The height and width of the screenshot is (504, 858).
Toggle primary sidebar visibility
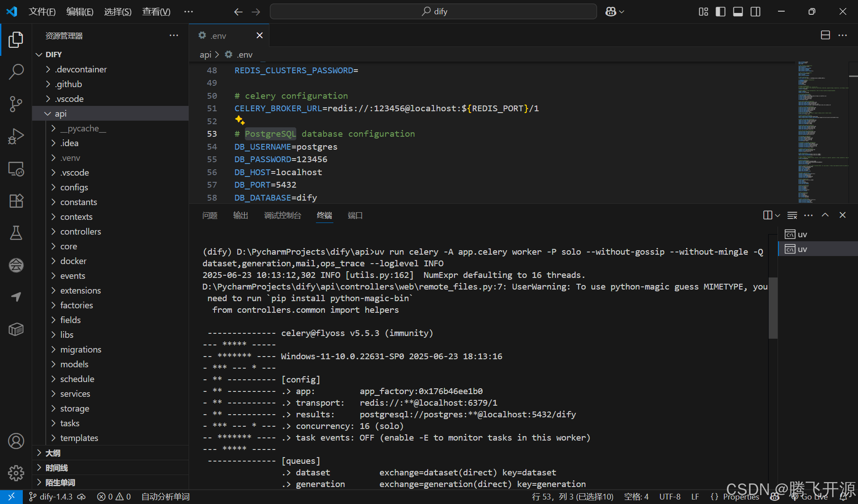pos(720,12)
